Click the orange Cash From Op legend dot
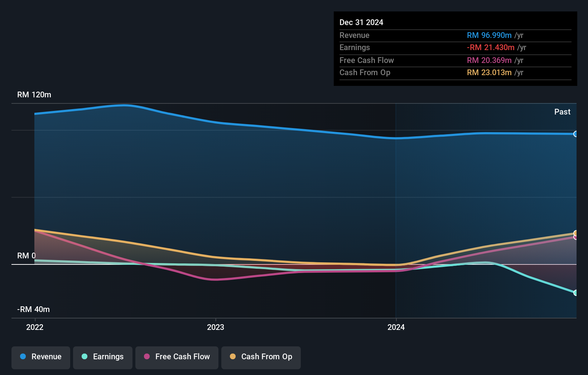 click(233, 357)
